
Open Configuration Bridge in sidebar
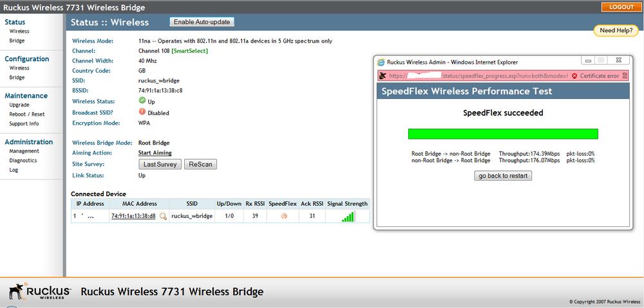point(17,78)
